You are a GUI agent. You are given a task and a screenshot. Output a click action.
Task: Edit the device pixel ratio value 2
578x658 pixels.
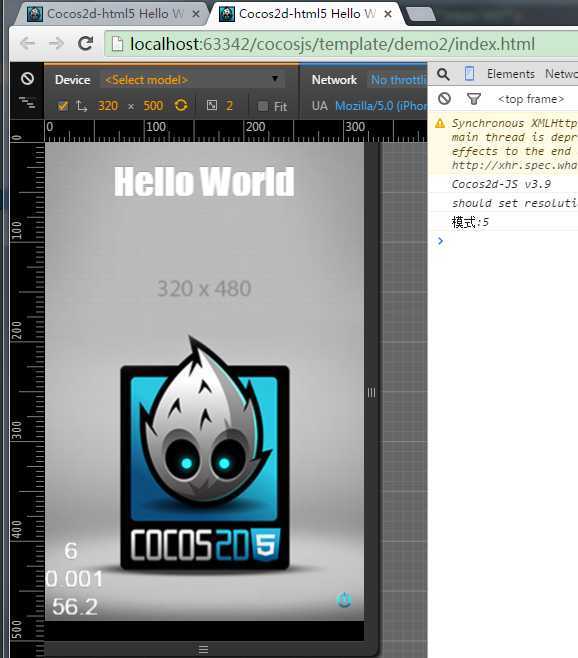[229, 106]
